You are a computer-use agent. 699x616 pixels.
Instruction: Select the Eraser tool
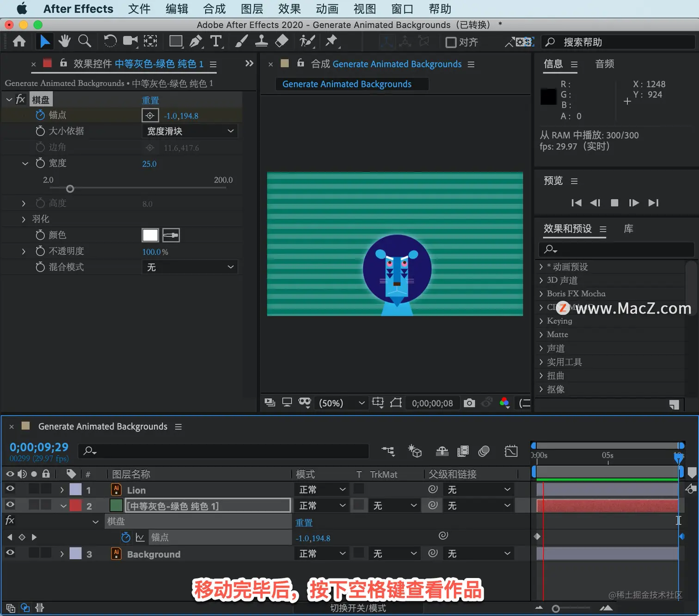pyautogui.click(x=282, y=42)
